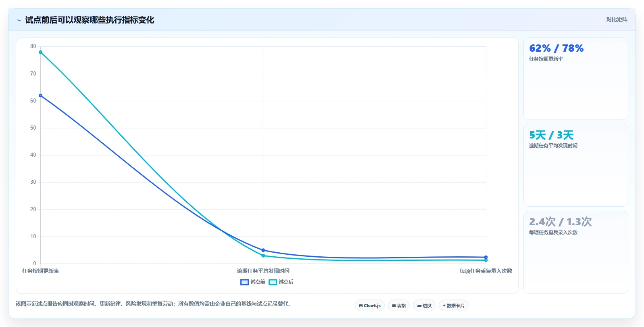Click the 试点后 point at 逾期任务平均发现时间

(x=263, y=256)
